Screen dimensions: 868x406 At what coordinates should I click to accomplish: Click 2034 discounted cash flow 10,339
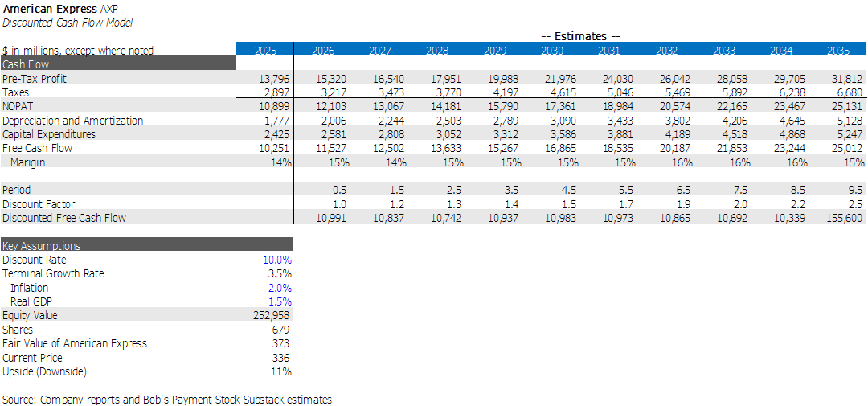789,218
